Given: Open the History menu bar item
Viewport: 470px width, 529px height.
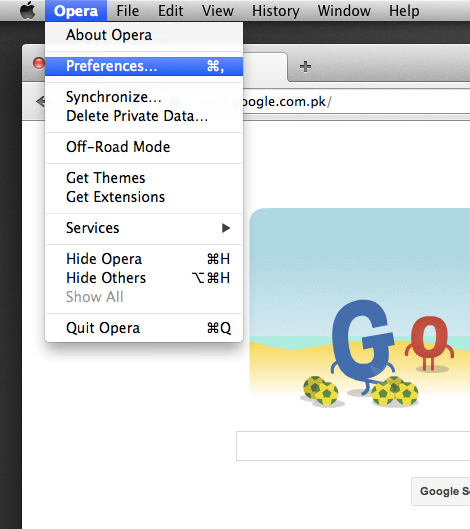Looking at the screenshot, I should click(276, 11).
